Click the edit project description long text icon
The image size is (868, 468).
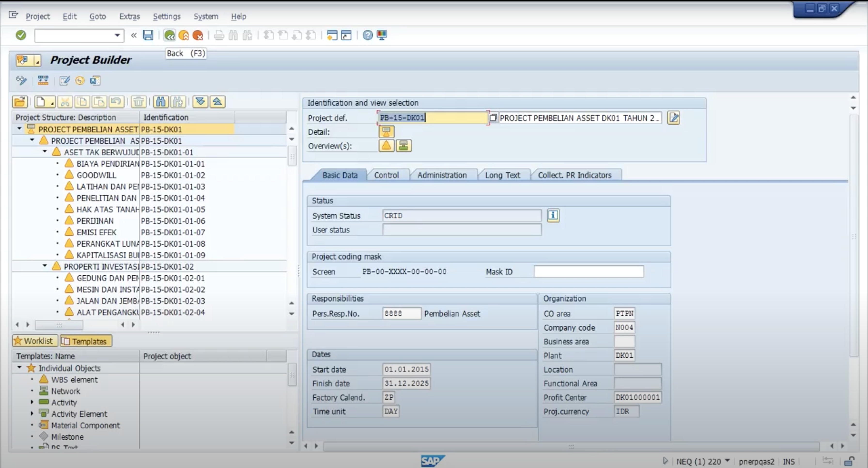pos(673,118)
